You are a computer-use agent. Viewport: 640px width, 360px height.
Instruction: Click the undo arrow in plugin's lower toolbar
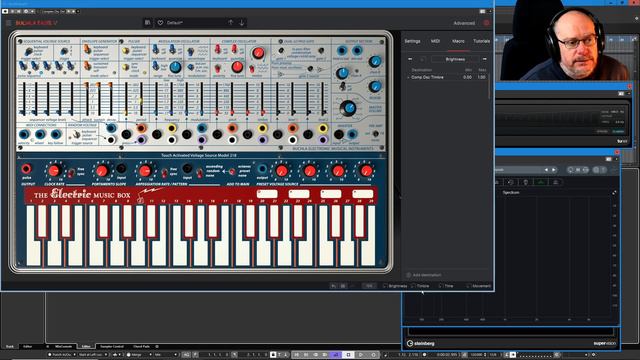pyautogui.click(x=333, y=286)
